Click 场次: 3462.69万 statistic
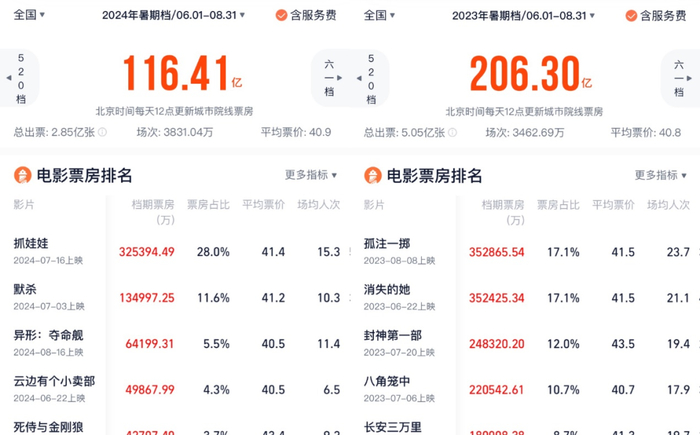Image resolution: width=700 pixels, height=435 pixels. pos(525,133)
